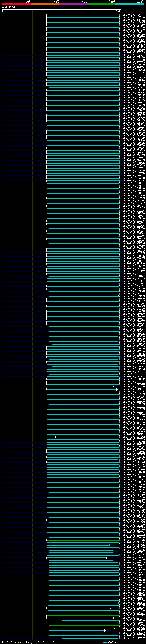Click the UniRef100_P08474 label

point(134,276)
